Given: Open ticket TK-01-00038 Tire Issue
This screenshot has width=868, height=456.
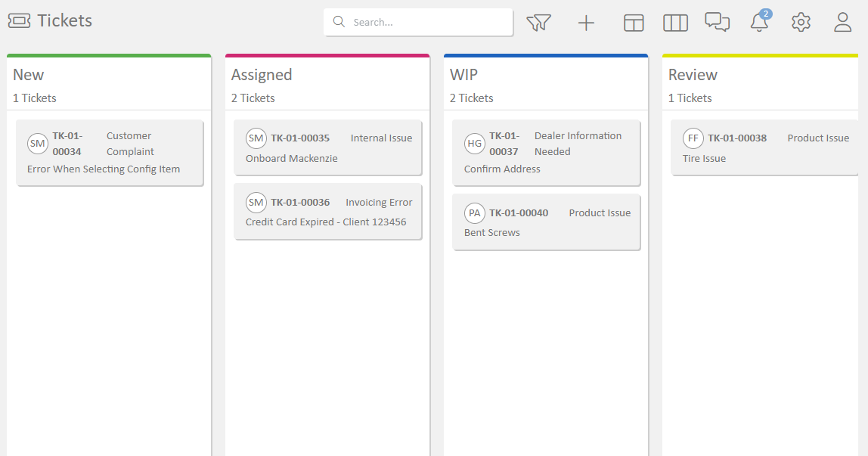Looking at the screenshot, I should 765,147.
